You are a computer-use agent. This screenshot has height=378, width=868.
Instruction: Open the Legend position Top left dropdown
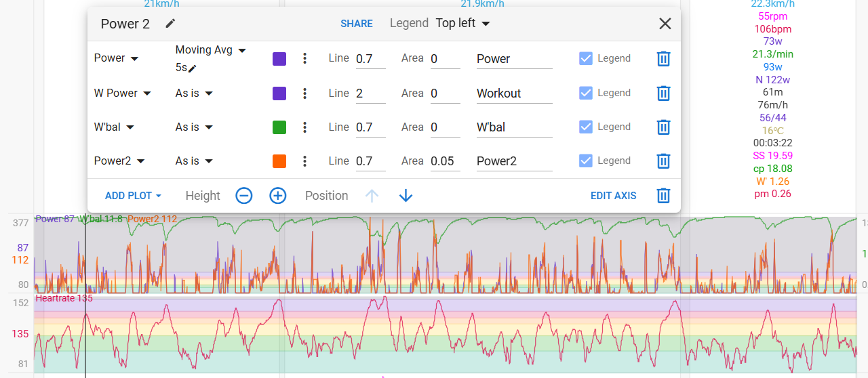[463, 23]
